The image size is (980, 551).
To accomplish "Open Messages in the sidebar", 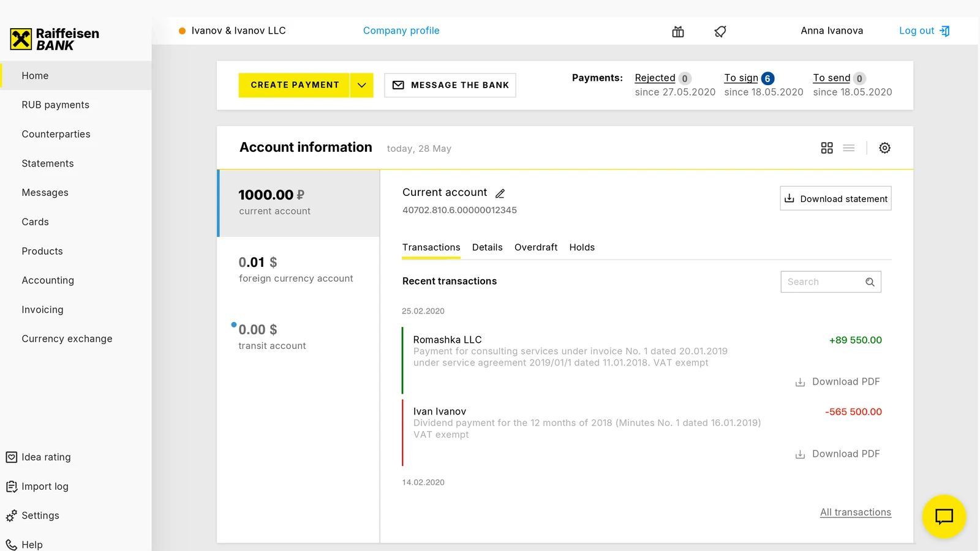I will pyautogui.click(x=76, y=192).
